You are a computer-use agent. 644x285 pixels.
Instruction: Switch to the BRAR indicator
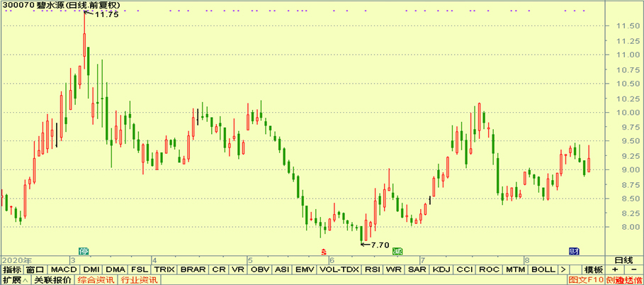coord(193,270)
